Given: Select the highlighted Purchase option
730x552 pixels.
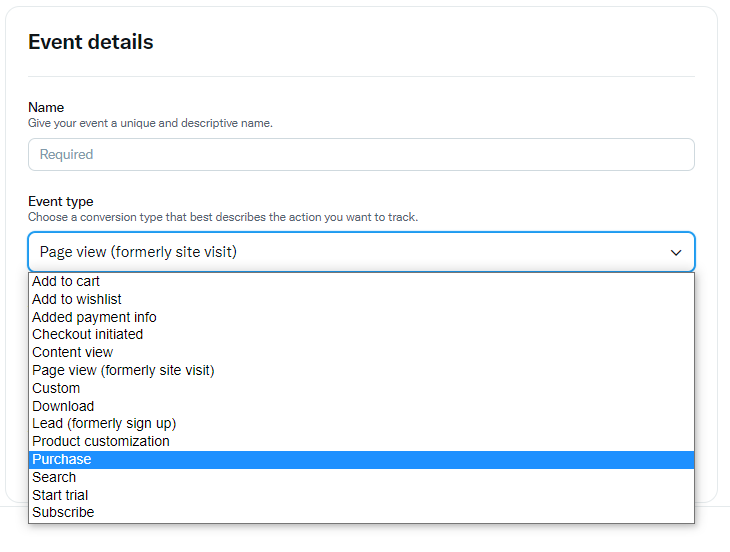Looking at the screenshot, I should coord(361,459).
